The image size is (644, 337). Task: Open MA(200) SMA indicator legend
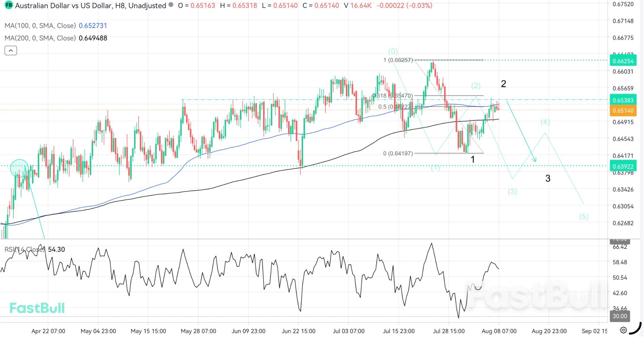click(40, 38)
